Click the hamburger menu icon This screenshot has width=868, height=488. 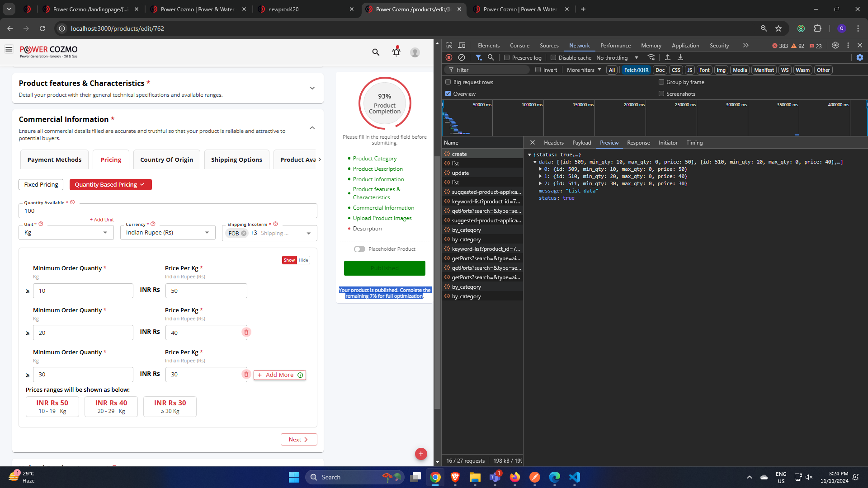coord(9,49)
